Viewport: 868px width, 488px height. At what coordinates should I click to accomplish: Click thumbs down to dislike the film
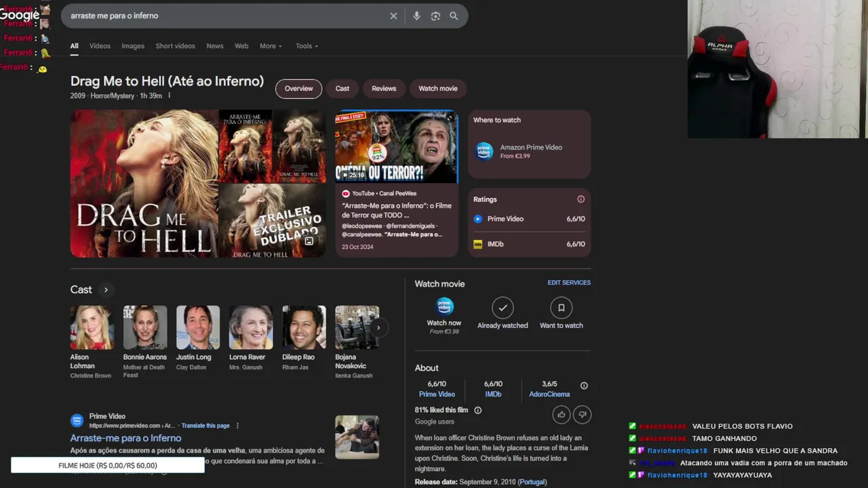(x=583, y=414)
